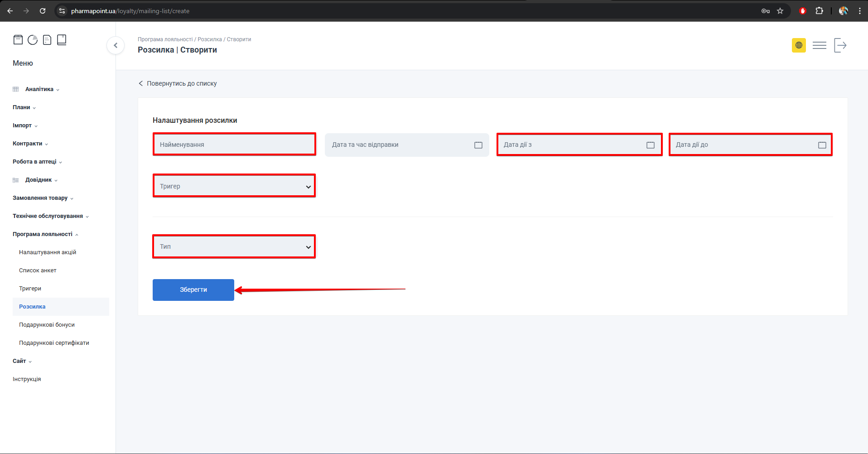Image resolution: width=868 pixels, height=454 pixels.
Task: Open the 'Тип' dropdown
Action: tap(234, 246)
